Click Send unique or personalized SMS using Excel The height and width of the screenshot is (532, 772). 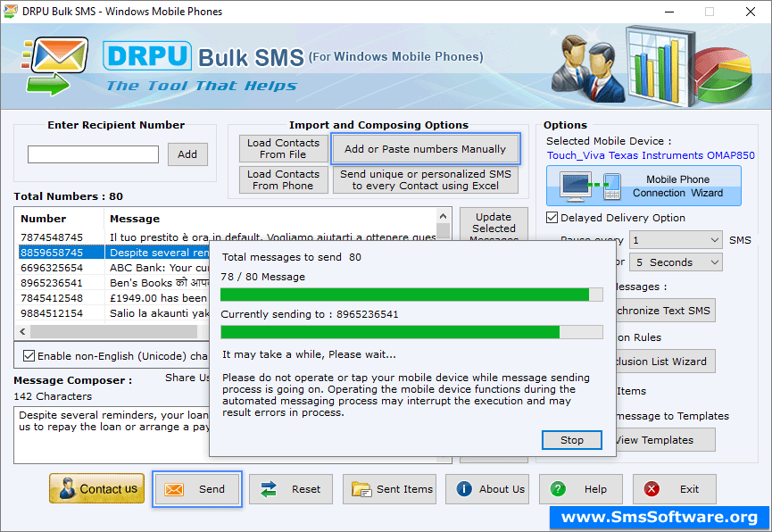426,179
